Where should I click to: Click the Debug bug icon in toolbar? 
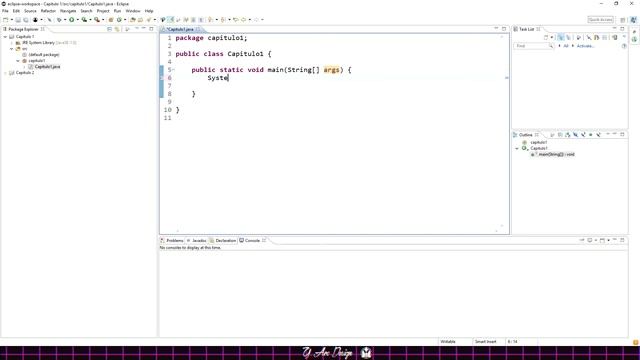59,20
